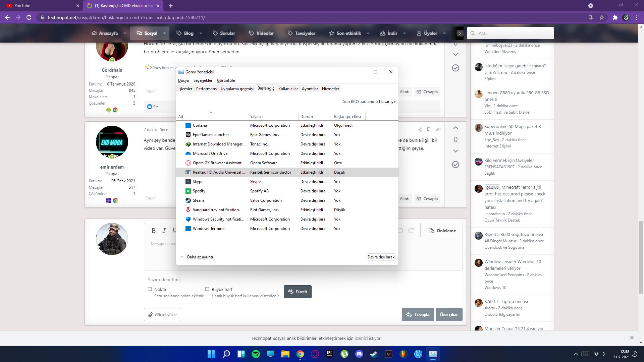The width and height of the screenshot is (644, 362).
Task: Click the Devre dışı bırak button
Action: point(381,257)
